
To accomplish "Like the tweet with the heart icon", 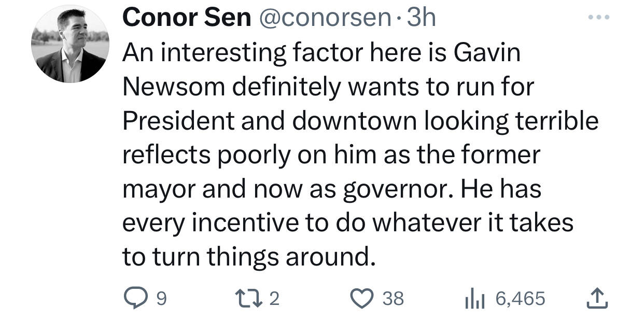I will click(x=361, y=298).
